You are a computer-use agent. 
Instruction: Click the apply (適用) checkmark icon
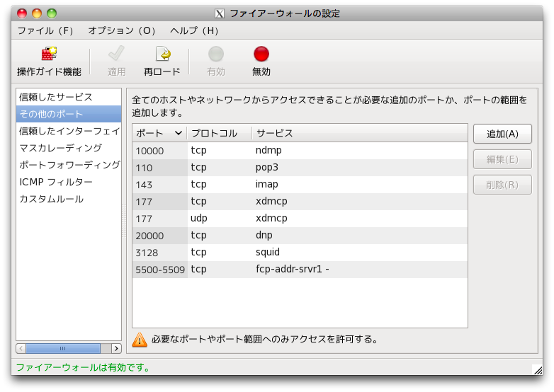pyautogui.click(x=116, y=54)
